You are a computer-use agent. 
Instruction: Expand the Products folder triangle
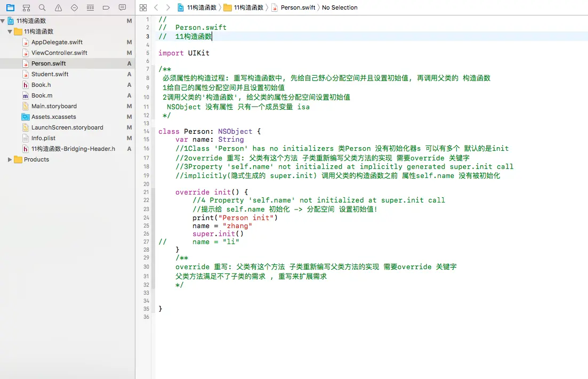pos(10,159)
